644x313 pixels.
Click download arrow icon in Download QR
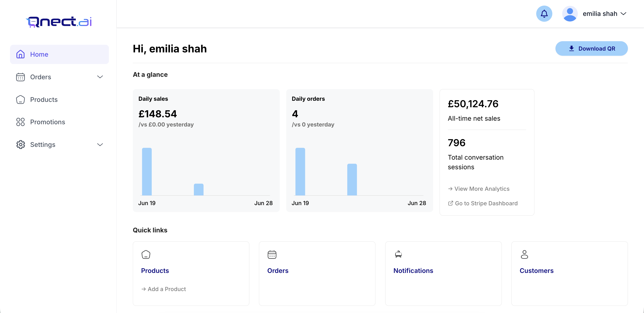(x=571, y=49)
